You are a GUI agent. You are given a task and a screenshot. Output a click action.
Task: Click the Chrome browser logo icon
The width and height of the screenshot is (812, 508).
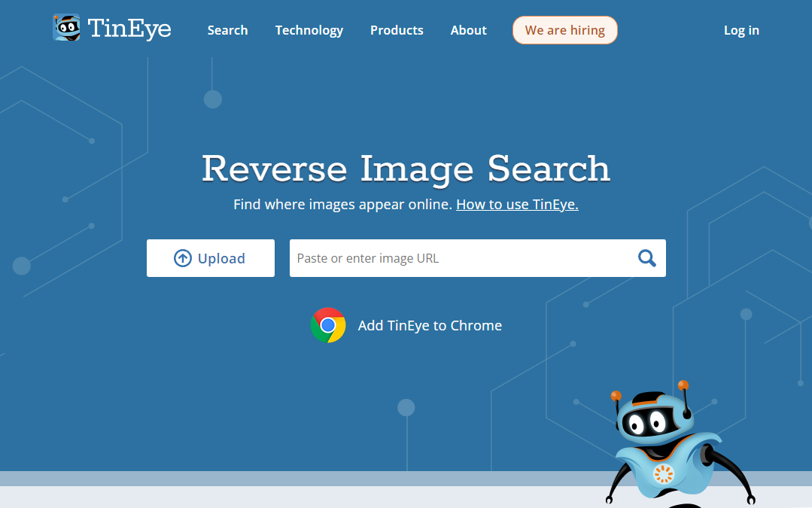(x=328, y=325)
